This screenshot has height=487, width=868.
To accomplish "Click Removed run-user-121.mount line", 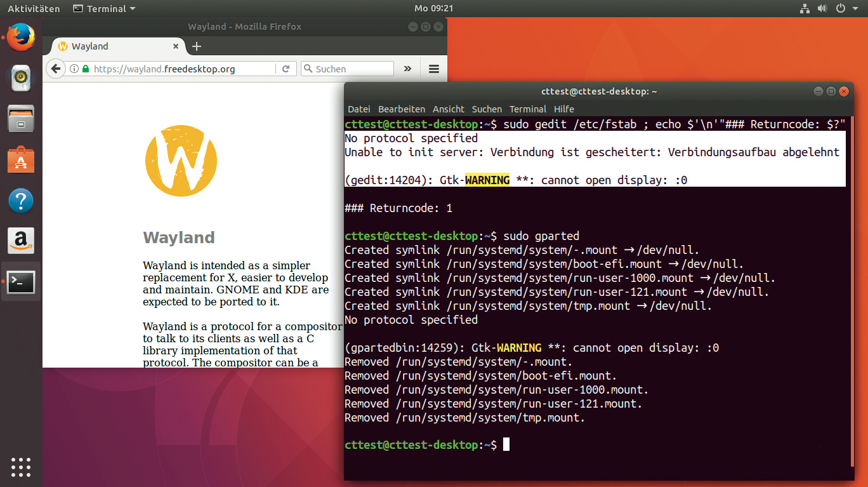I will click(494, 404).
